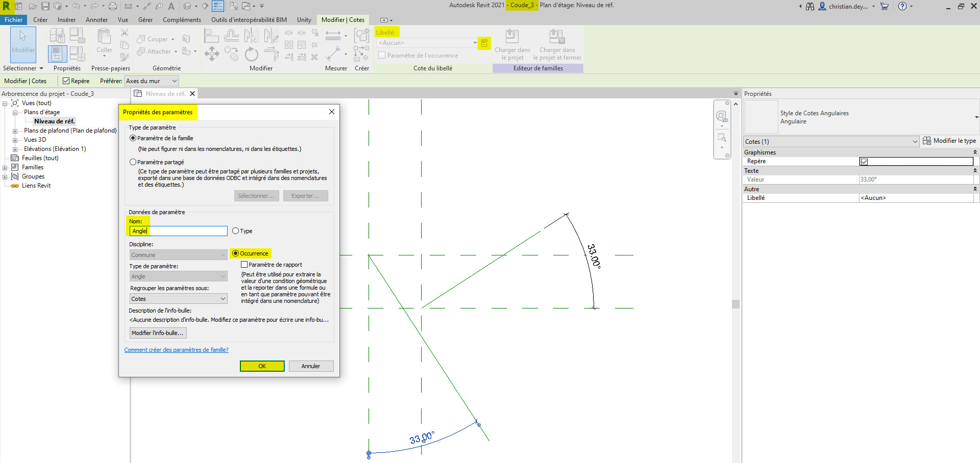The height and width of the screenshot is (463, 980).
Task: Select the Pivoter rotation tool
Action: (x=251, y=54)
